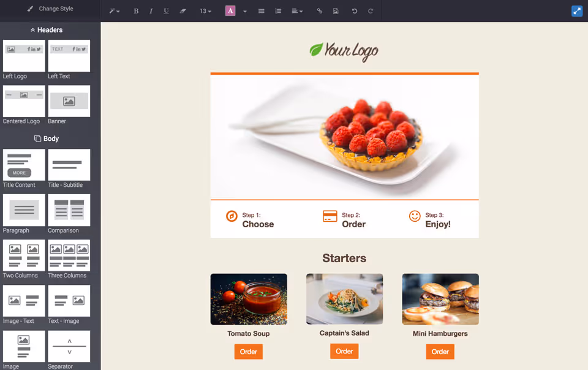
Task: Insert a bulleted list
Action: (262, 11)
